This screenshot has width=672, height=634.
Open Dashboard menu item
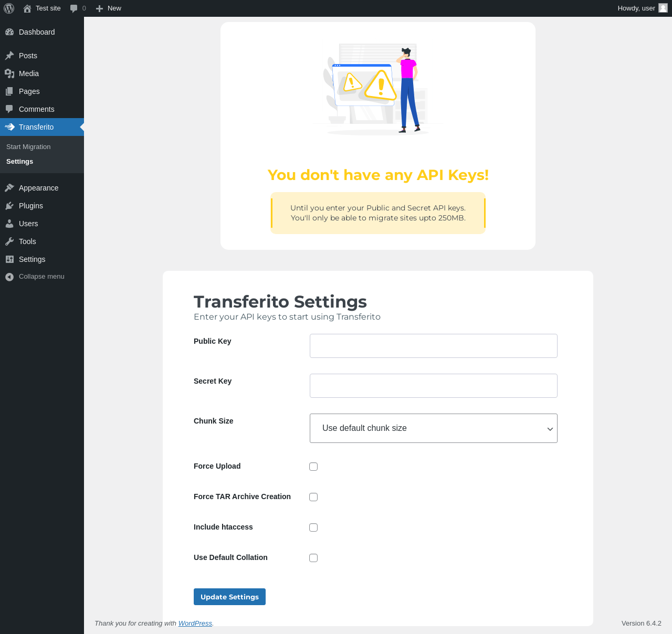coord(42,32)
